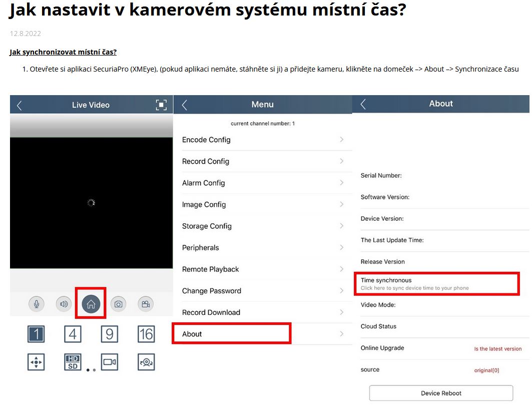Image resolution: width=532 pixels, height=405 pixels.
Task: Enable 4-channel grid view
Action: pos(72,334)
